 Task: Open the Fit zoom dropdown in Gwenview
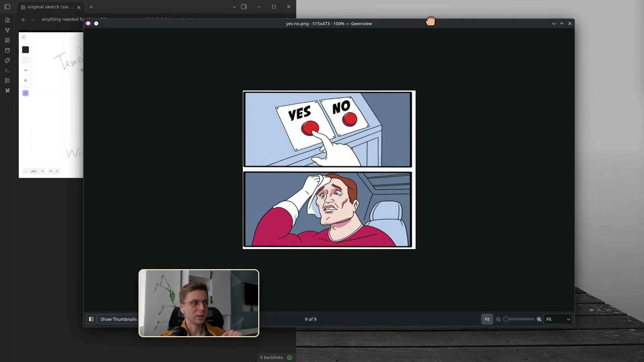click(x=558, y=319)
